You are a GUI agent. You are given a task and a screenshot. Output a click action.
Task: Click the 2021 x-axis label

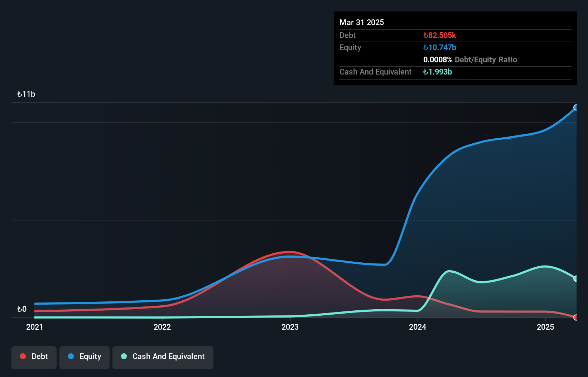pos(35,327)
